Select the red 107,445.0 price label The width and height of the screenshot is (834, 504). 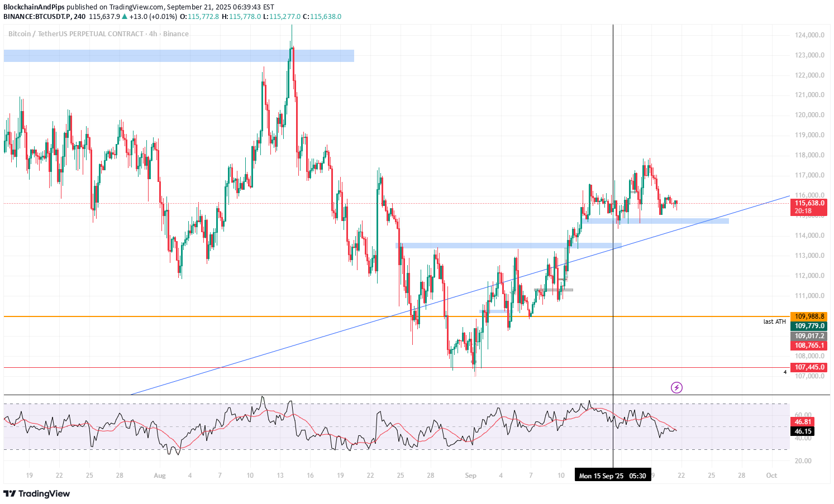(809, 367)
